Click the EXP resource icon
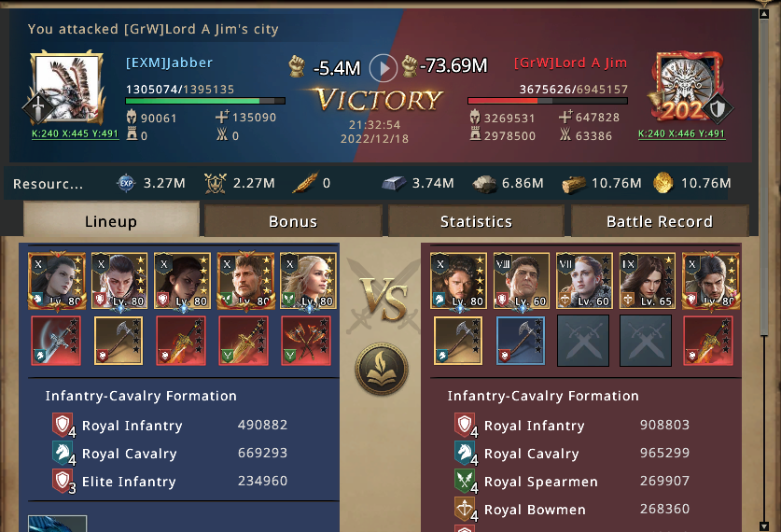Screen dimensions: 781x532 tap(126, 183)
